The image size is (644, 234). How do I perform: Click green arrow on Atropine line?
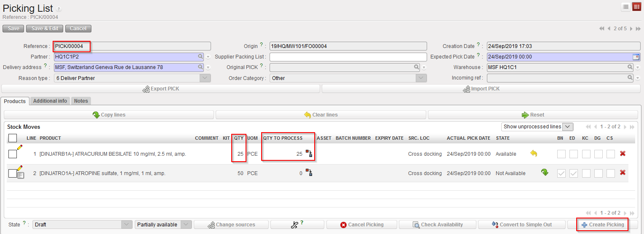pos(545,172)
